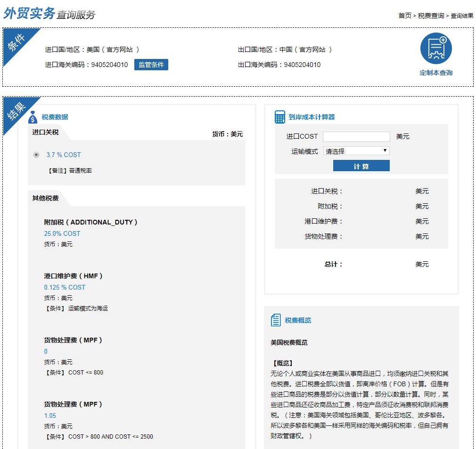Click the 到岸成本计算器 calculator icon
Screen dimensions: 476x449
(280, 116)
